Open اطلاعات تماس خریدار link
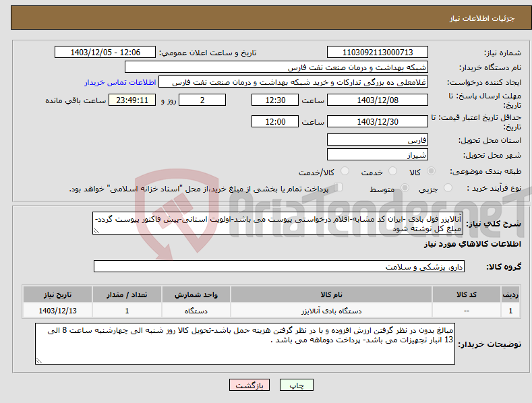This screenshot has width=532, height=403. point(120,82)
